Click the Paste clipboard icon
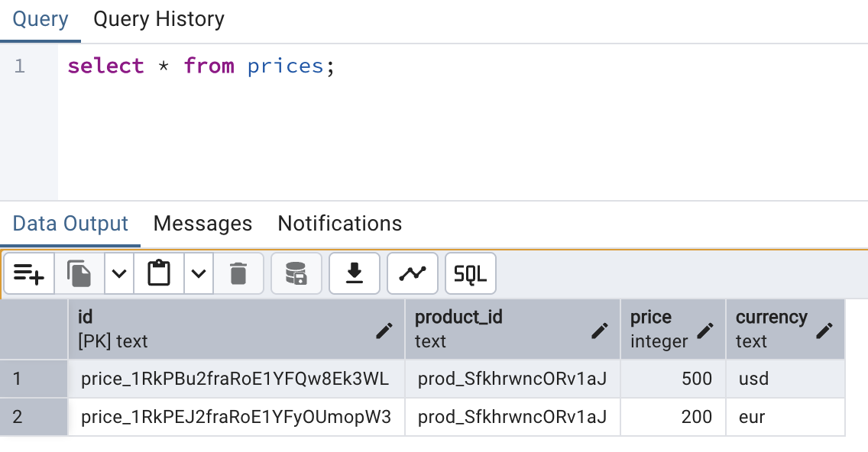Viewport: 868px width, 452px height. [x=159, y=273]
